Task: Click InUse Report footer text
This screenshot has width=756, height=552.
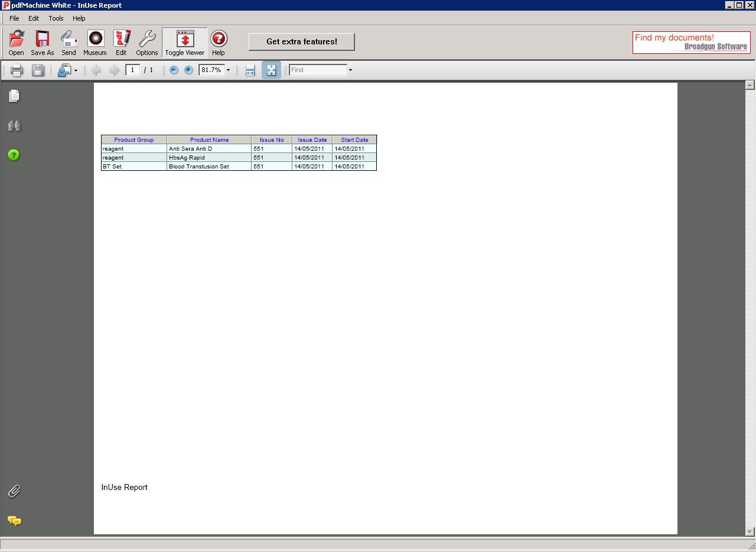Action: [x=125, y=487]
